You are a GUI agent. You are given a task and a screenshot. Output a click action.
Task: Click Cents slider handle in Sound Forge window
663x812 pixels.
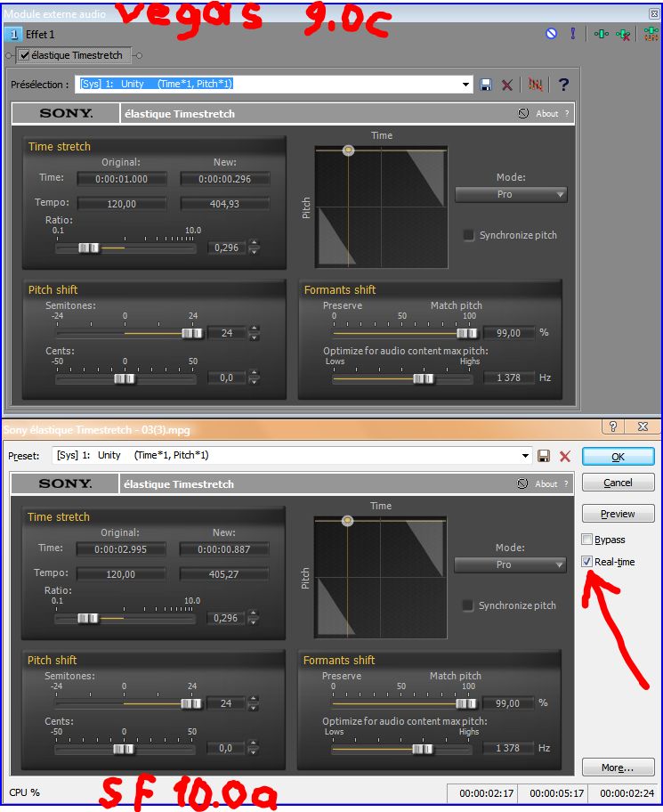tap(123, 749)
